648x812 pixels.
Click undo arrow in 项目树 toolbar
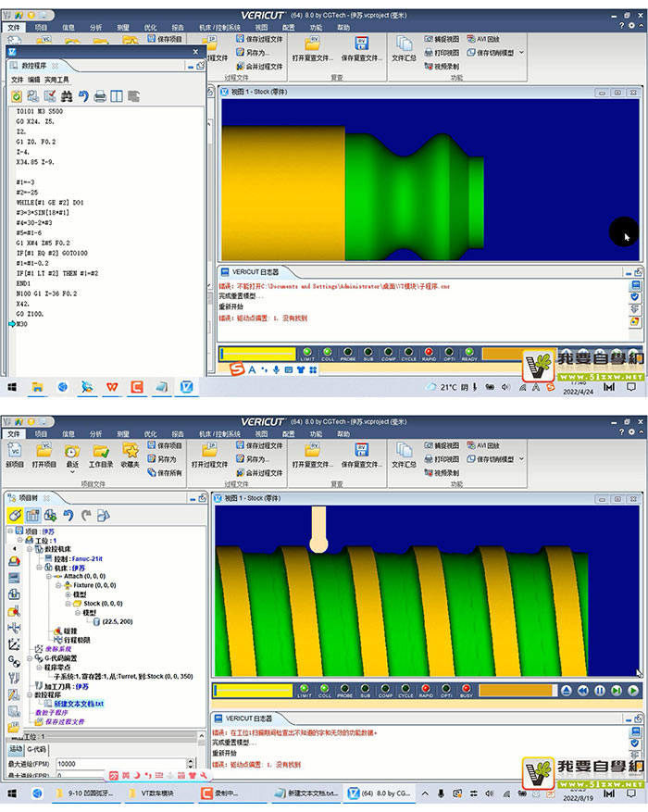[x=69, y=516]
